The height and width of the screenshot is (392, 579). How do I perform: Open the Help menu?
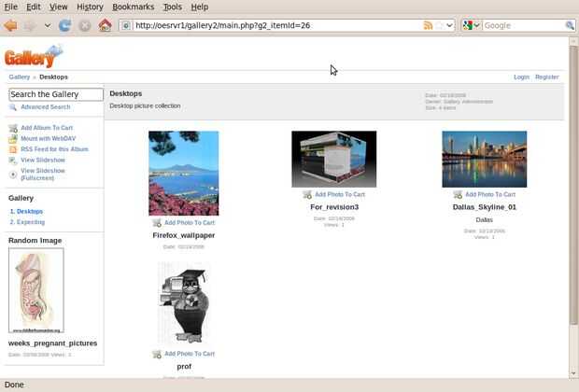(200, 7)
